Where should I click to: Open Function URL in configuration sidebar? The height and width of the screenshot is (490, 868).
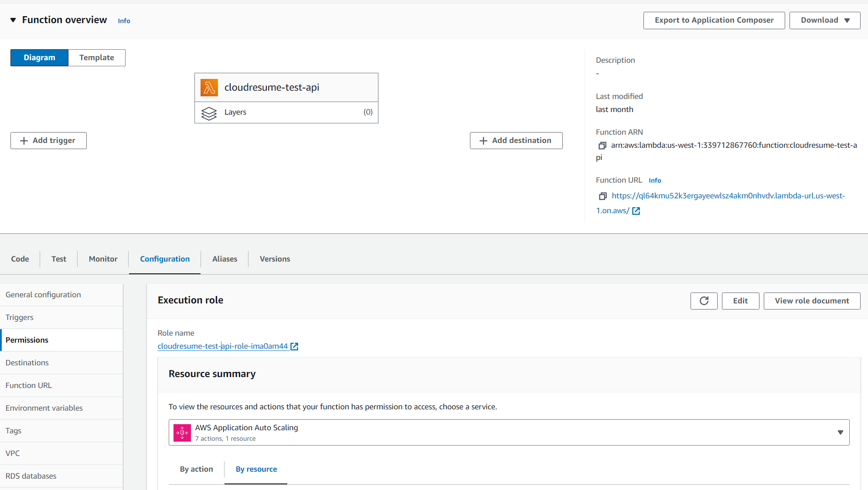[61, 385]
